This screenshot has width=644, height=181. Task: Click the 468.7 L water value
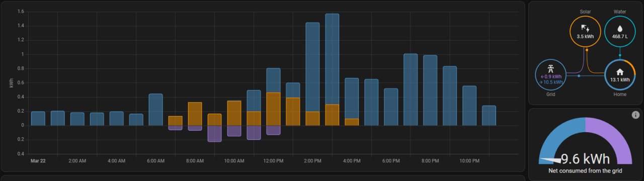(620, 37)
